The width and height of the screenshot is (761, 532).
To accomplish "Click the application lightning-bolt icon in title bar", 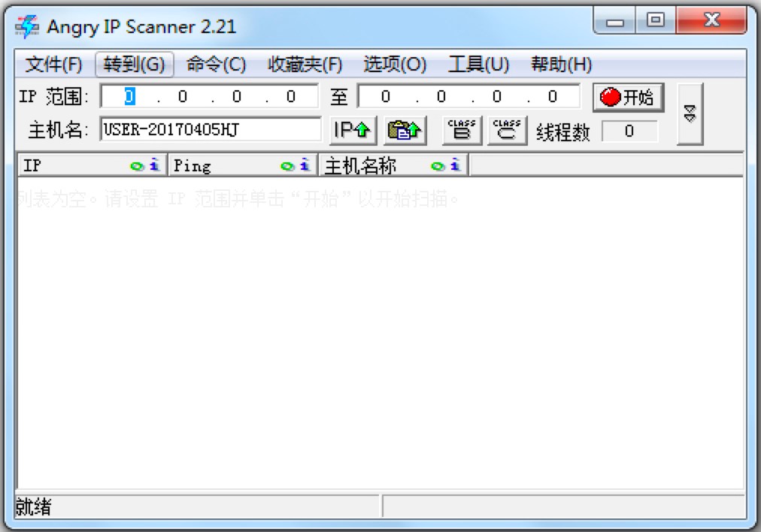I will point(25,26).
